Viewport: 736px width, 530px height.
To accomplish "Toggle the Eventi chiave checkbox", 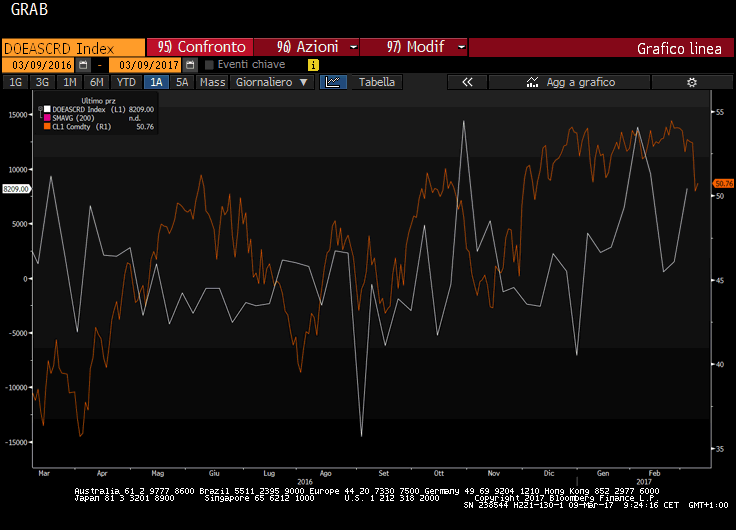I will coord(209,65).
